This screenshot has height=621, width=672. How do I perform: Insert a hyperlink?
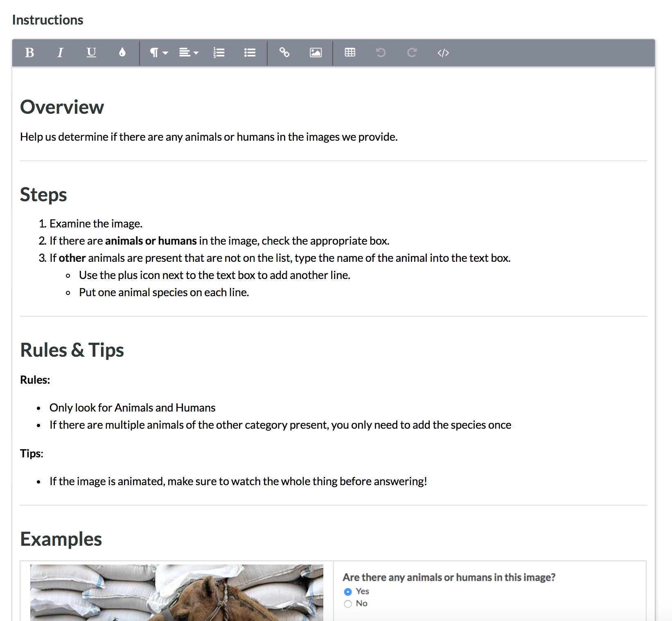pyautogui.click(x=284, y=52)
